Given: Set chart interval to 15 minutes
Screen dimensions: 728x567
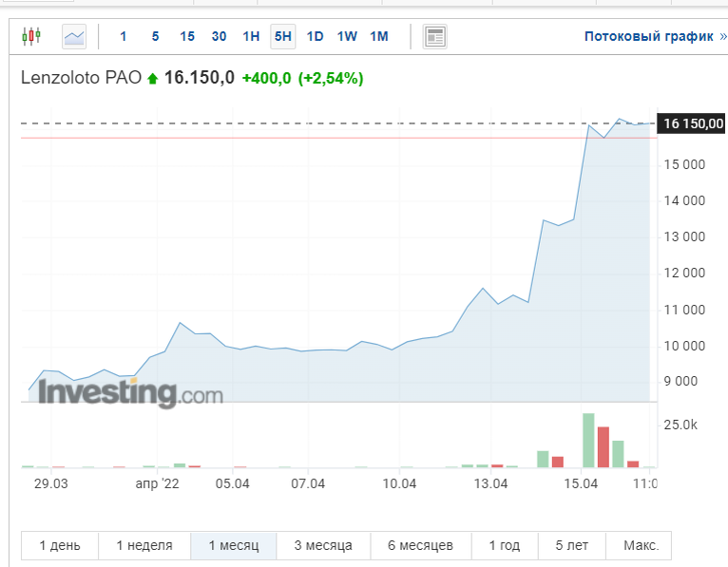Looking at the screenshot, I should pyautogui.click(x=187, y=37).
